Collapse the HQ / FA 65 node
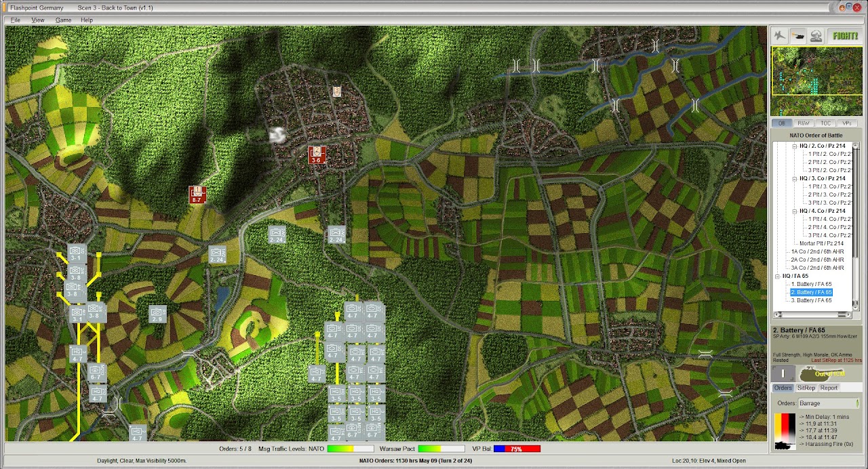 click(777, 277)
